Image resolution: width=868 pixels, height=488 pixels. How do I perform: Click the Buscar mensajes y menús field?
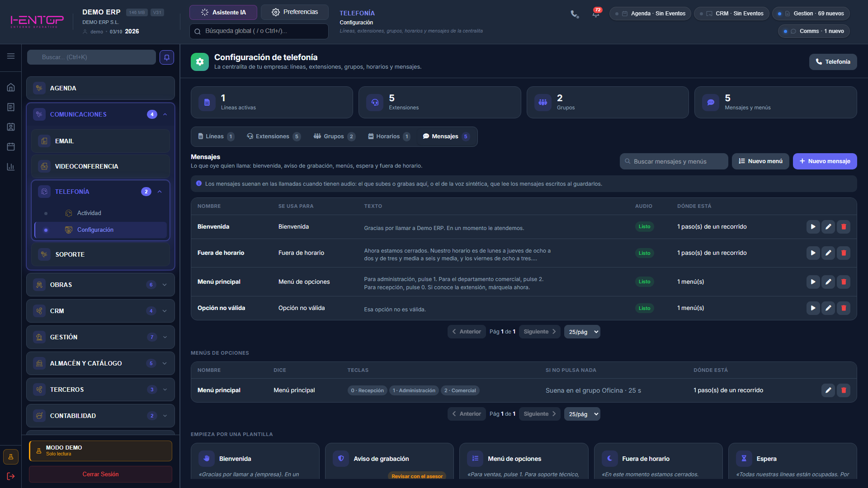coord(674,161)
